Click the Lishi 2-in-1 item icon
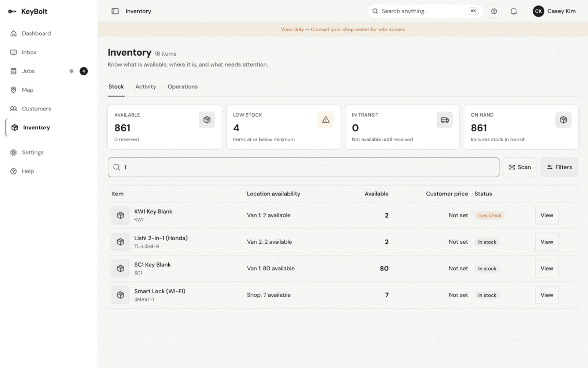The height and width of the screenshot is (368, 588). click(121, 242)
